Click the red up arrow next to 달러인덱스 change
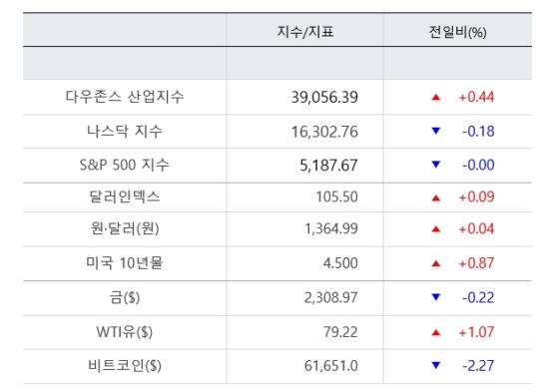 pyautogui.click(x=436, y=197)
